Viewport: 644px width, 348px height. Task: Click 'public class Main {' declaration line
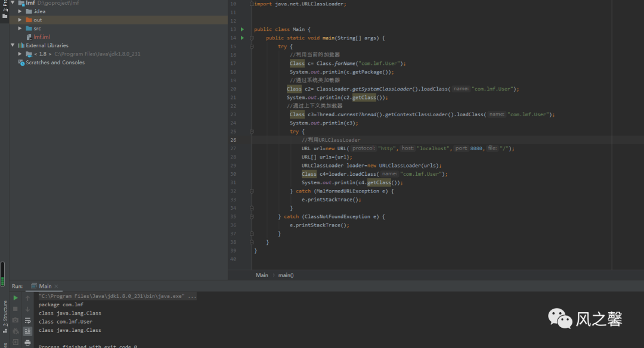tap(282, 29)
